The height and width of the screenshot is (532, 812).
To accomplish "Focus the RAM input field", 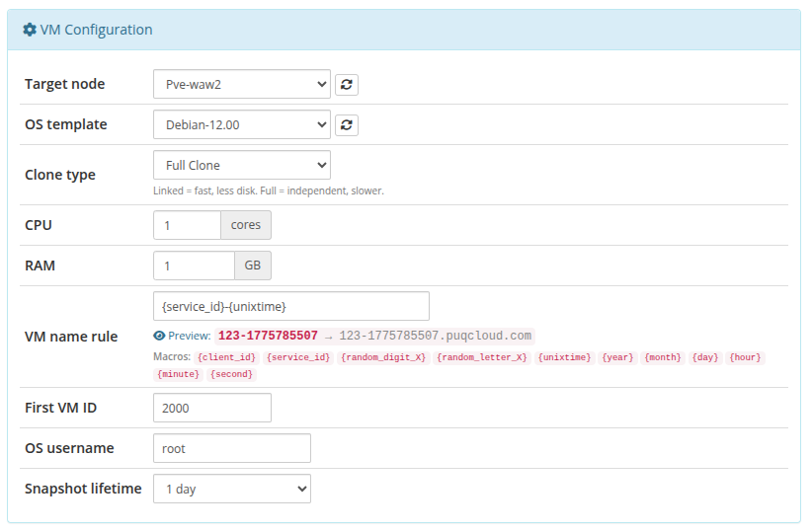I will point(195,266).
